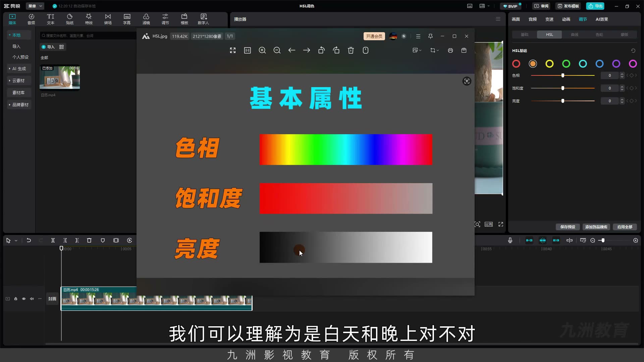This screenshot has height=362, width=644.
Task: Open the 音频 audio panel in the top toolbar
Action: pyautogui.click(x=31, y=19)
